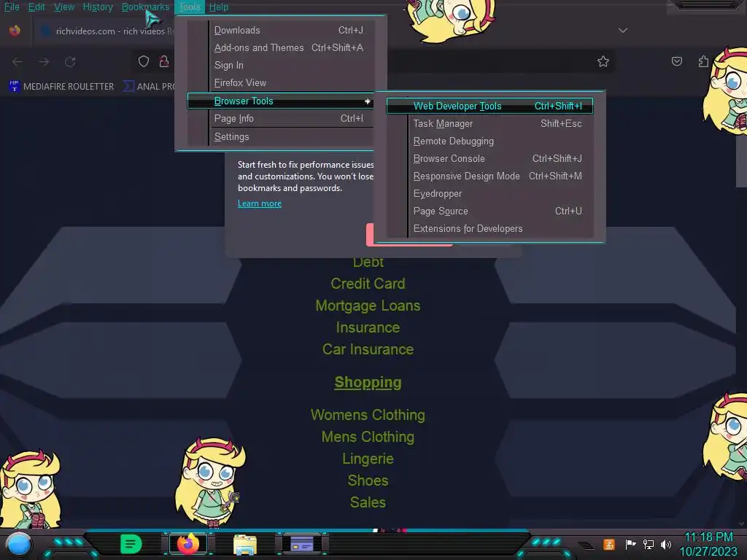
Task: Open the Sales link
Action: tap(368, 502)
